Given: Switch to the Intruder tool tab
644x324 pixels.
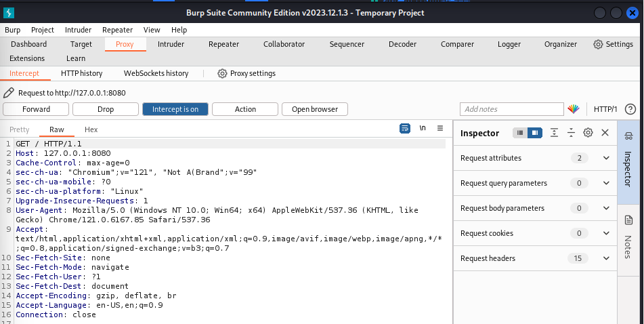Looking at the screenshot, I should pyautogui.click(x=171, y=45).
